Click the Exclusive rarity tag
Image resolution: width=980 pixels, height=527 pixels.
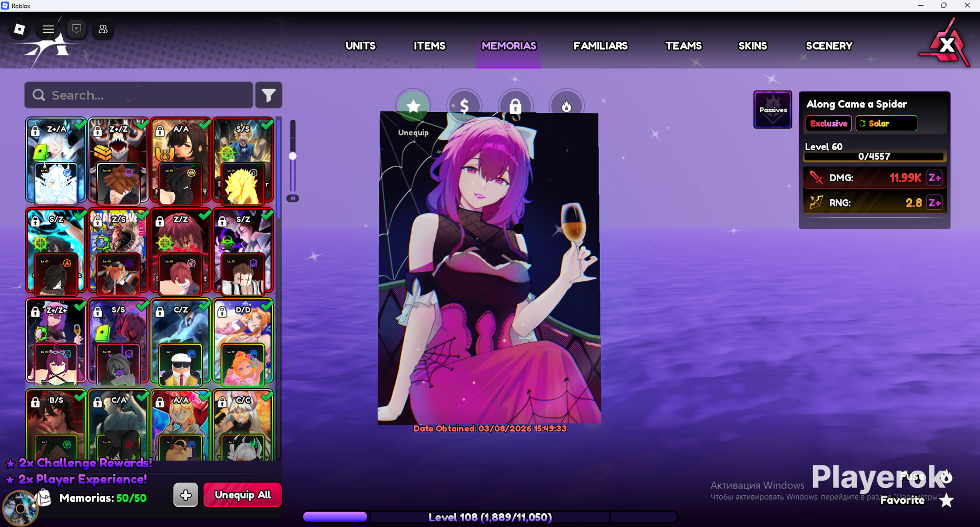(x=829, y=123)
